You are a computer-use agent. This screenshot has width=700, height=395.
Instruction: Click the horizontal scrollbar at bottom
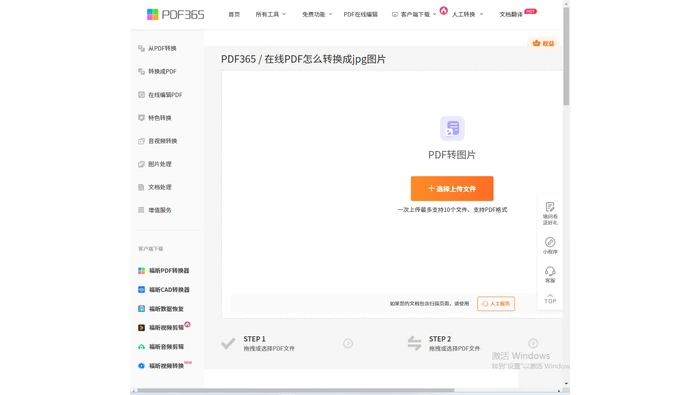pyautogui.click(x=296, y=391)
